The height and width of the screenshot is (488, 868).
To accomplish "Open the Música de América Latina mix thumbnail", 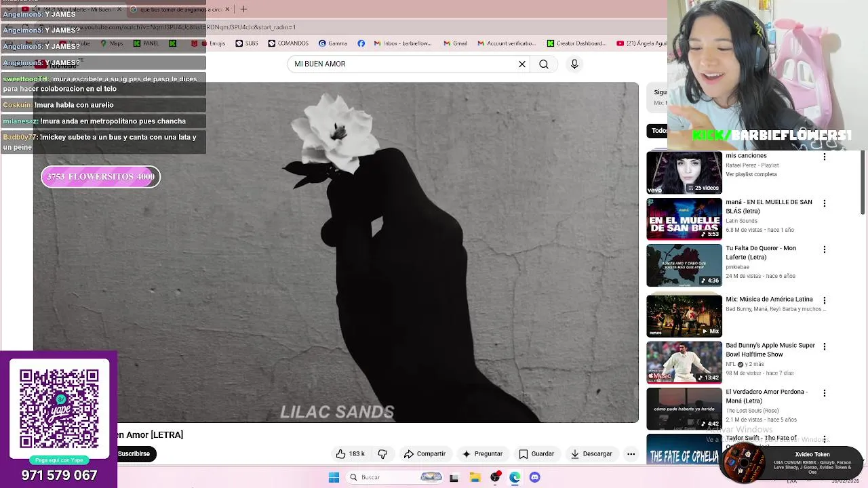I will (x=684, y=316).
